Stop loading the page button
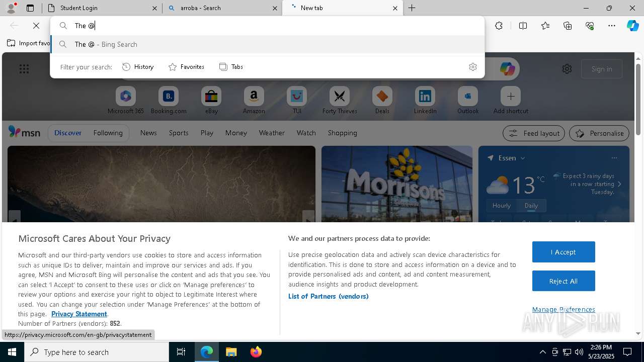This screenshot has width=644, height=362. pyautogui.click(x=36, y=26)
